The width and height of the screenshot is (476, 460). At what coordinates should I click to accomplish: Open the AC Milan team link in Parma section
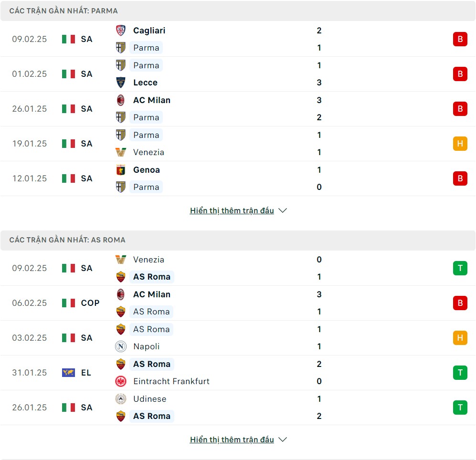pos(152,100)
